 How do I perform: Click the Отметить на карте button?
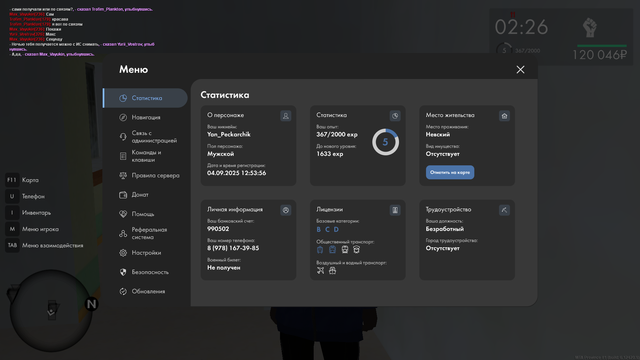point(450,172)
